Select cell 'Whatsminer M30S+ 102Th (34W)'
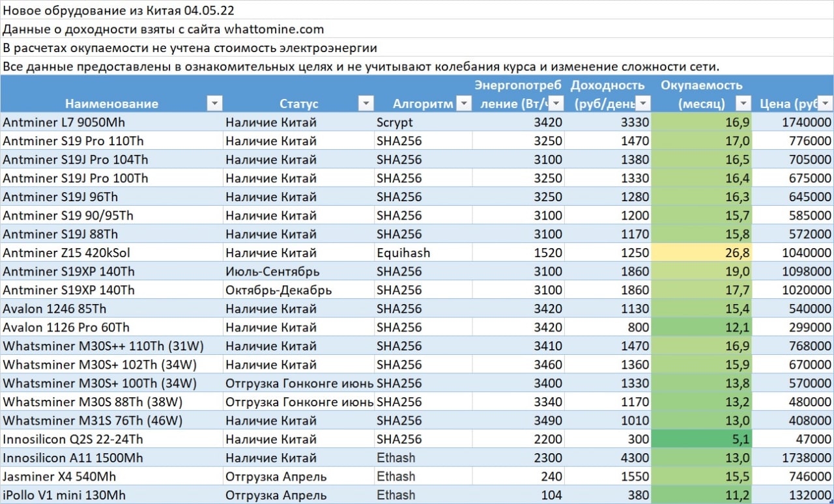 pyautogui.click(x=111, y=365)
